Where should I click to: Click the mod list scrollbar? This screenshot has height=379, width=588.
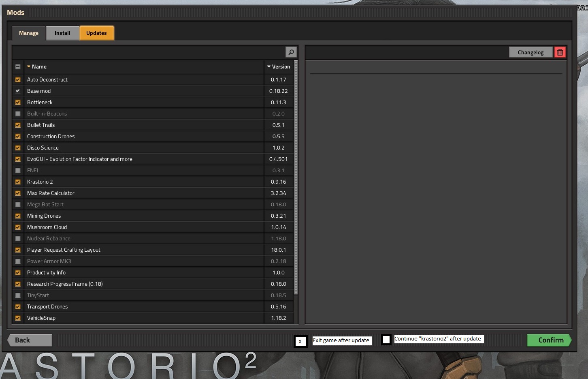tap(296, 178)
